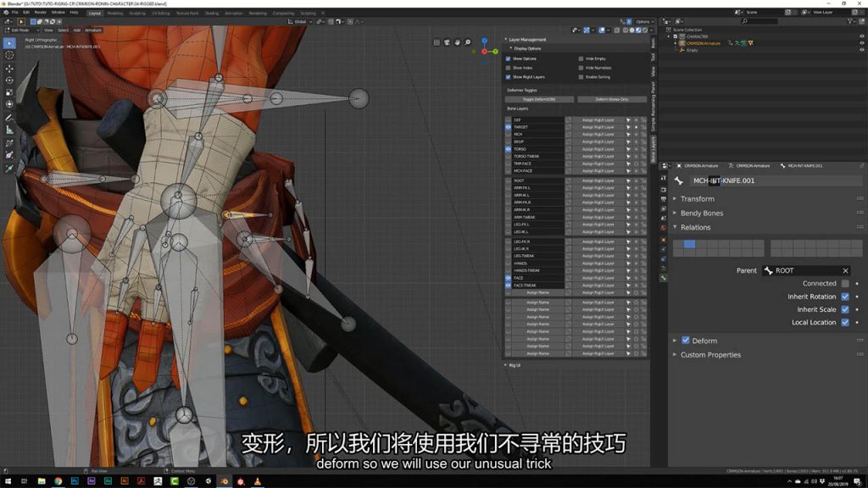This screenshot has height=488, width=868.
Task: Toggle visibility of TORSO bone layer
Action: (x=509, y=149)
